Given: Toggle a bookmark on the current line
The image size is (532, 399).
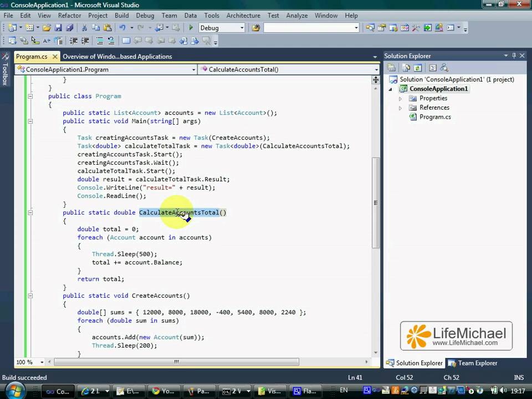Looking at the screenshot, I should click(126, 41).
